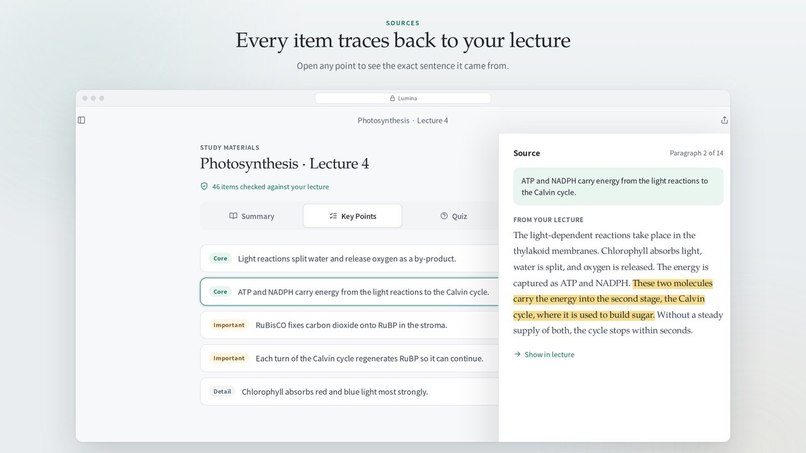Switch to the Summary tab
This screenshot has height=453, width=806.
tap(252, 216)
